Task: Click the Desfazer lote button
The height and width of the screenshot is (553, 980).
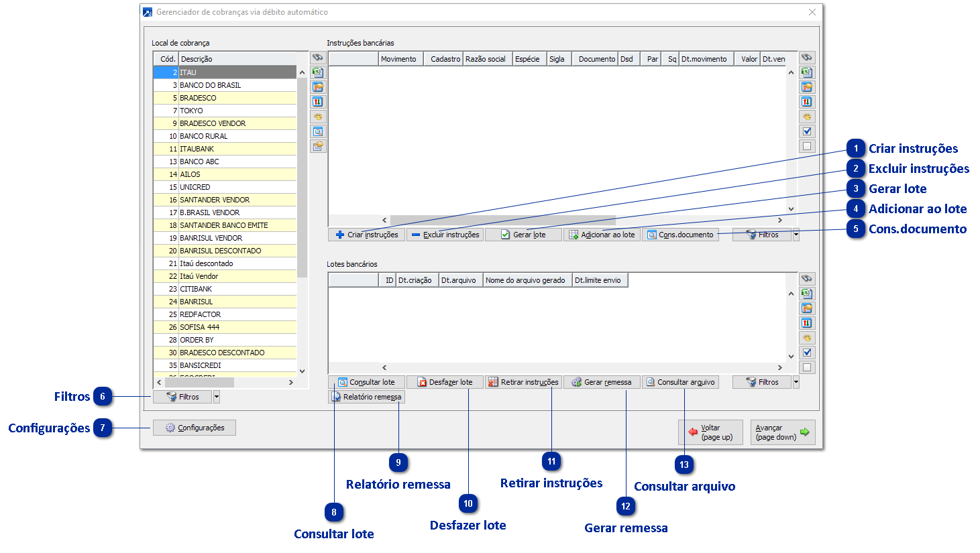Action: click(x=445, y=382)
